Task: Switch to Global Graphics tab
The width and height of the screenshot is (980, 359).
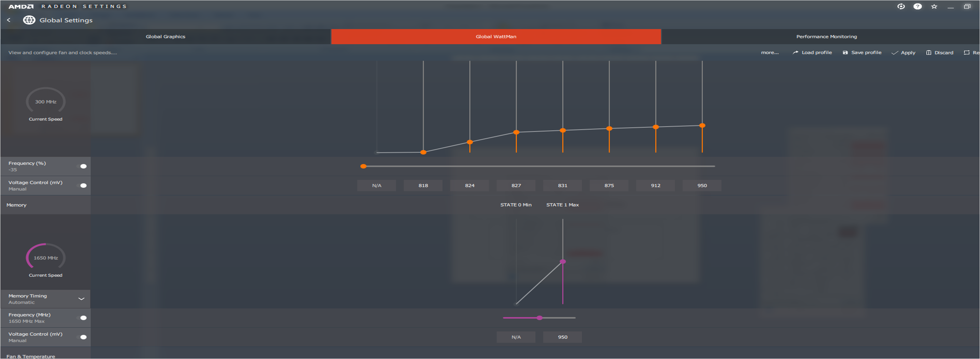Action: 165,37
